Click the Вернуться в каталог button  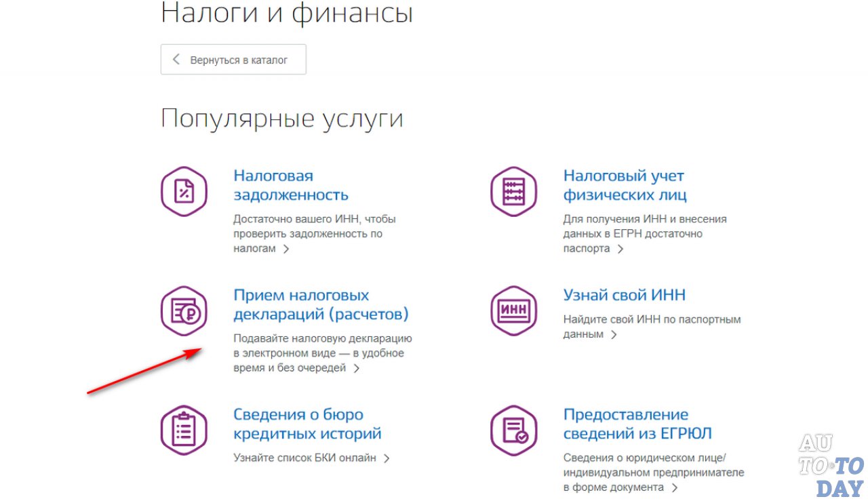click(233, 59)
